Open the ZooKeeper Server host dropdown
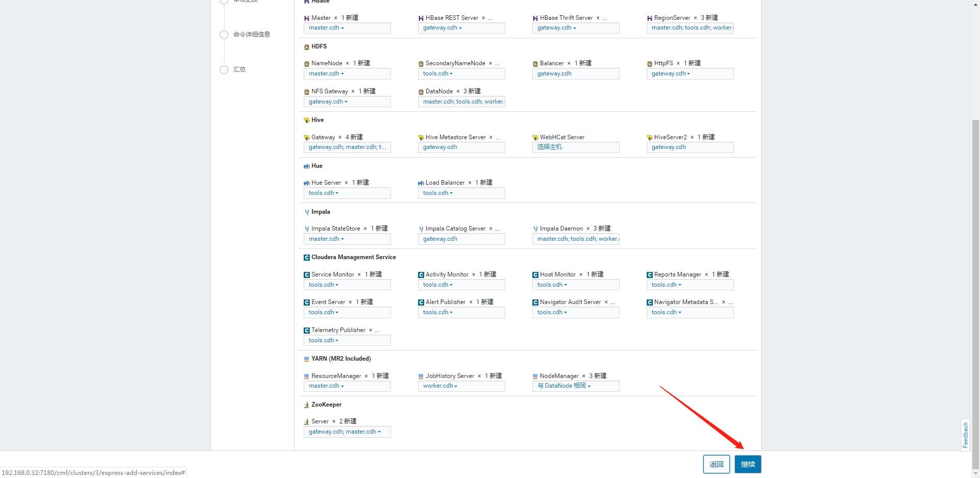The width and height of the screenshot is (980, 478). pyautogui.click(x=347, y=432)
